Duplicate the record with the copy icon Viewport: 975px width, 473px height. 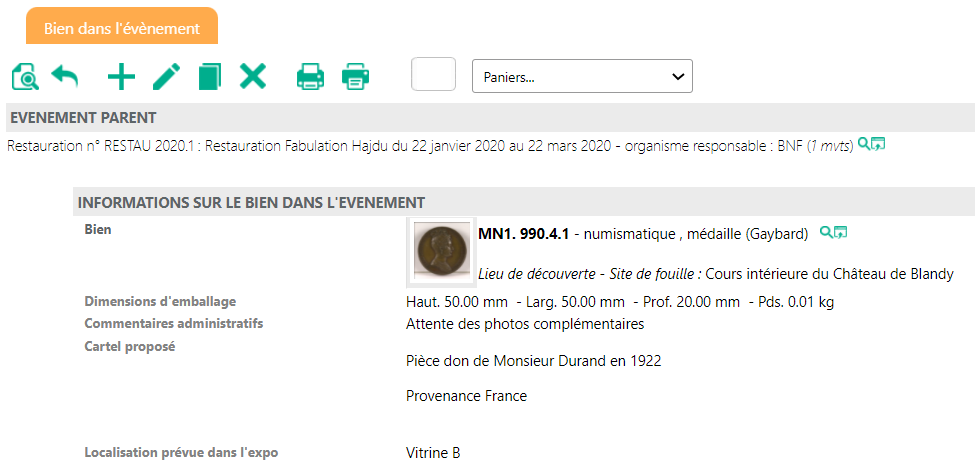pyautogui.click(x=209, y=77)
